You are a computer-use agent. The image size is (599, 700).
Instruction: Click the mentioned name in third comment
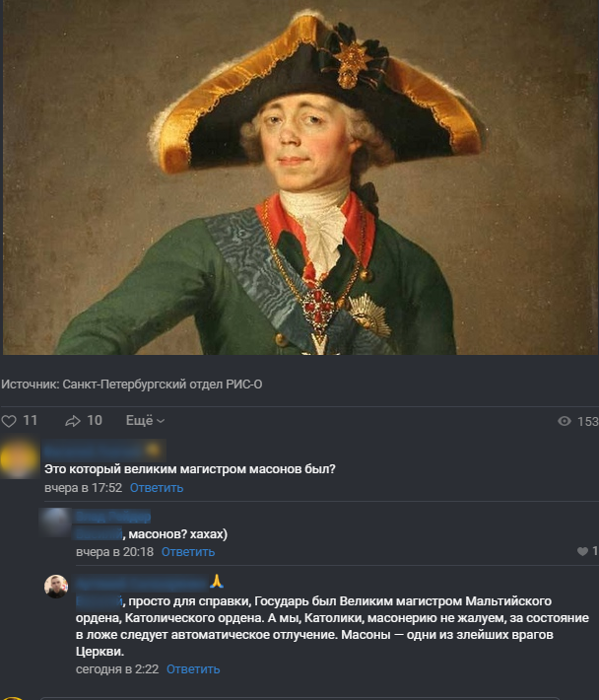click(x=99, y=601)
